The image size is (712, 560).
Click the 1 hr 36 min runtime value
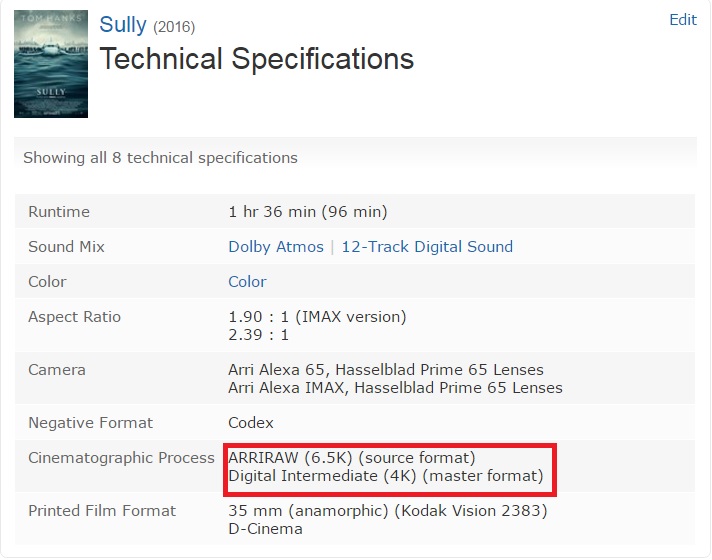click(x=308, y=212)
